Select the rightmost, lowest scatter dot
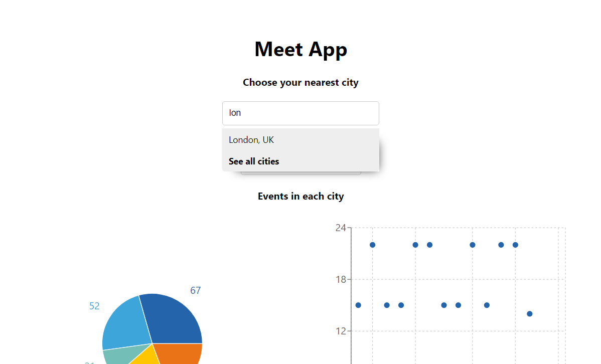Image resolution: width=601 pixels, height=364 pixels. [x=529, y=314]
